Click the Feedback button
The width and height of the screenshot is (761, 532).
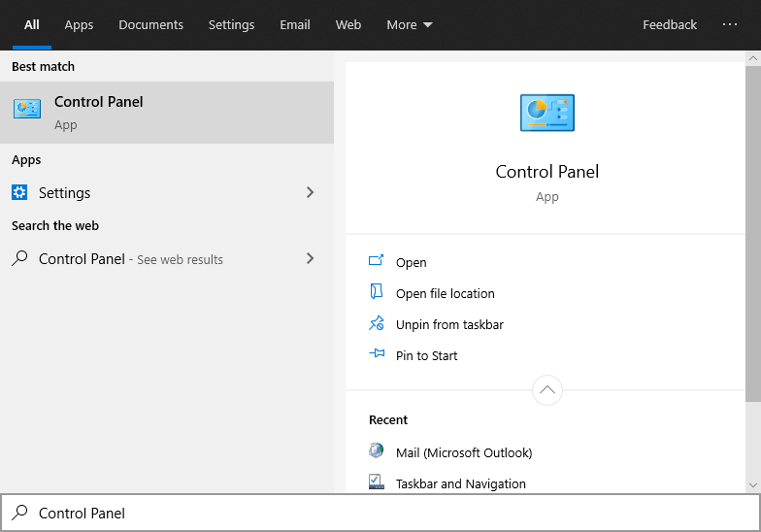tap(670, 25)
